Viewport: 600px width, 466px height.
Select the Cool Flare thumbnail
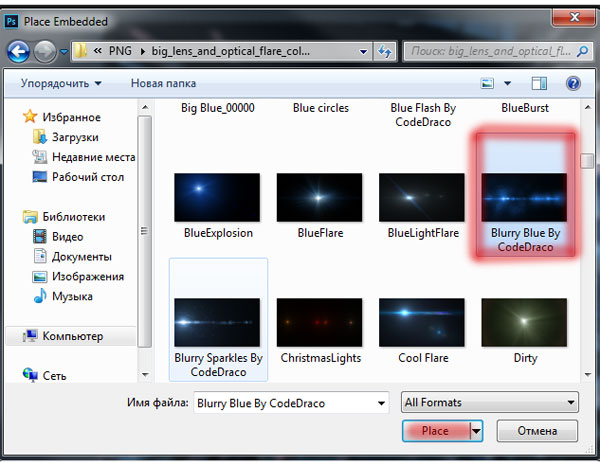point(422,323)
